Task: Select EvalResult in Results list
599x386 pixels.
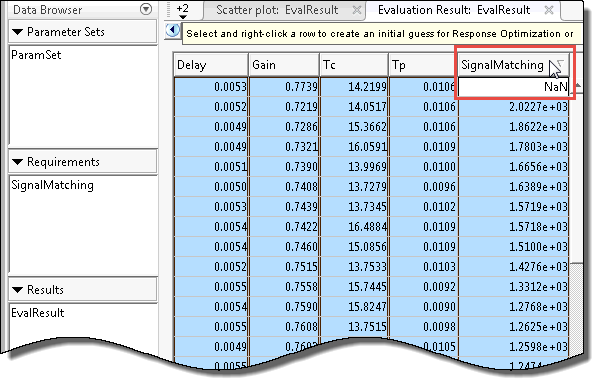Action: click(x=37, y=313)
